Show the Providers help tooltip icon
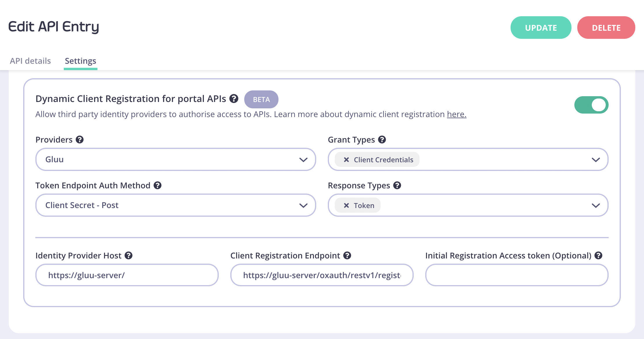This screenshot has height=339, width=644. pyautogui.click(x=80, y=140)
